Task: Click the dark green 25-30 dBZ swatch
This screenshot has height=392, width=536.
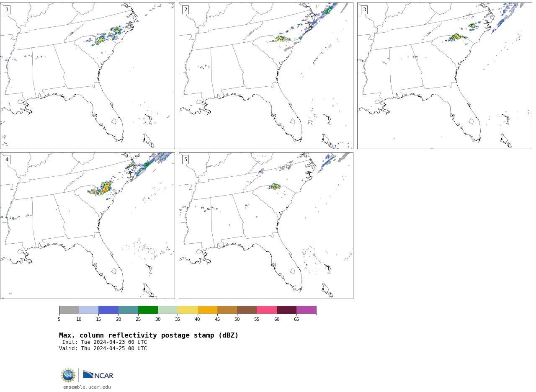Action: [148, 310]
